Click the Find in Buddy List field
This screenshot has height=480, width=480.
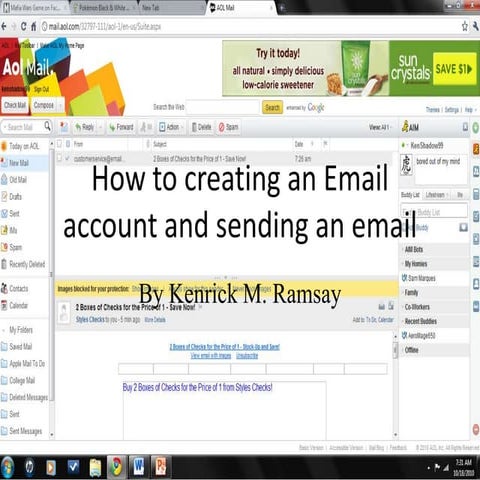(434, 212)
